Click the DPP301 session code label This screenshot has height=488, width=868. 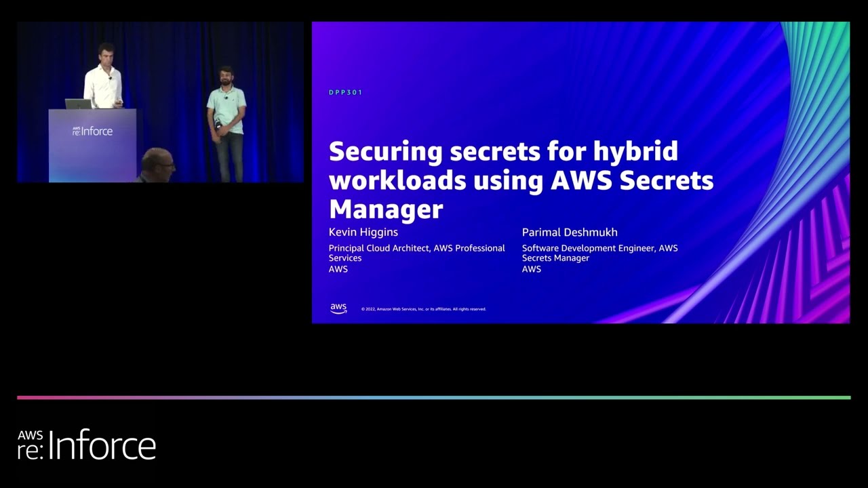coord(346,92)
